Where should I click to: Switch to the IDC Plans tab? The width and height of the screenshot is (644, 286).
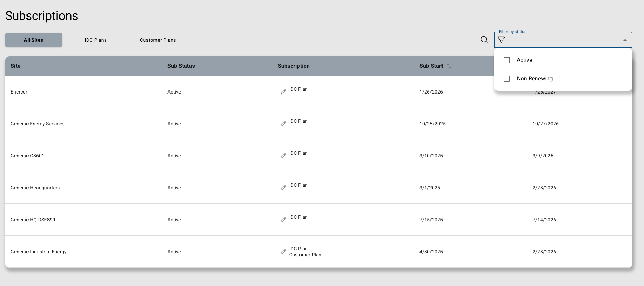pos(96,40)
